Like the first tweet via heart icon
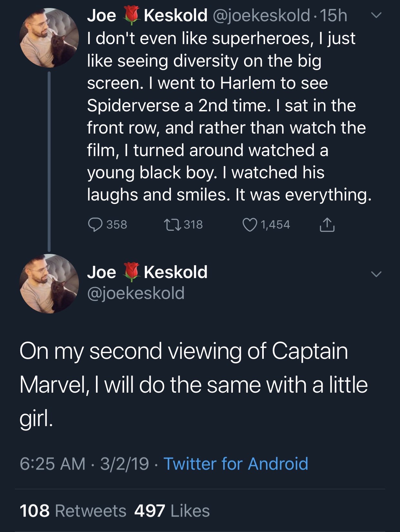Image resolution: width=400 pixels, height=532 pixels. pos(249,225)
